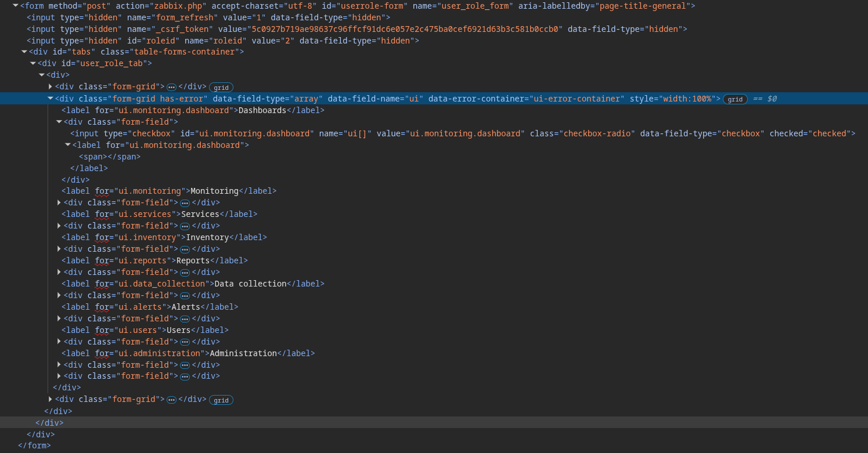Click the ellipsis in the first collapsed form-grid div
This screenshot has height=453, width=868.
(x=171, y=87)
